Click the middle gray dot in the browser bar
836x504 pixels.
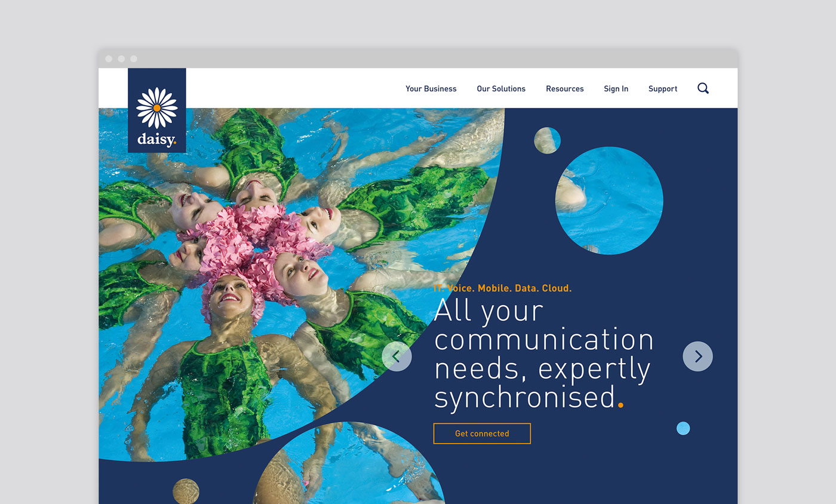(x=121, y=59)
